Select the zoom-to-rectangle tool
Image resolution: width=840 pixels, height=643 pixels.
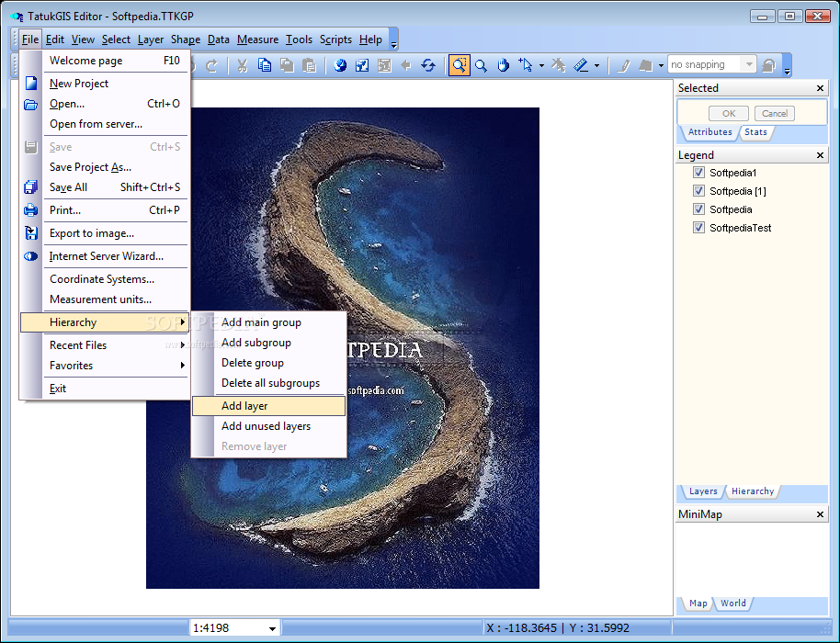[x=460, y=65]
